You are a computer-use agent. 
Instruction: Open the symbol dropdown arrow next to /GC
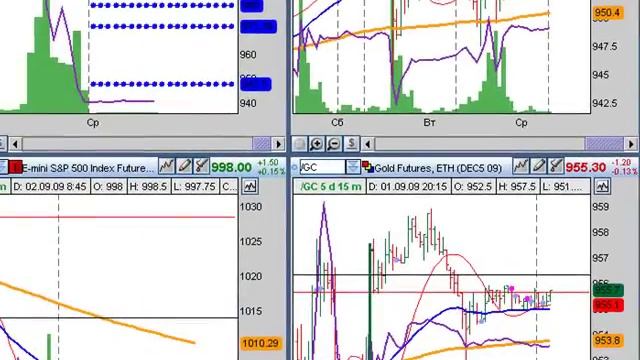click(353, 167)
